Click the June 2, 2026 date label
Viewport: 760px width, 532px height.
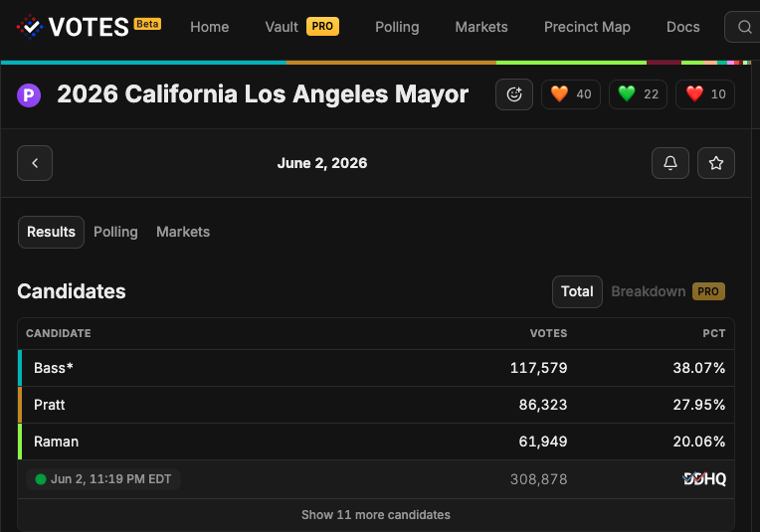coord(322,163)
